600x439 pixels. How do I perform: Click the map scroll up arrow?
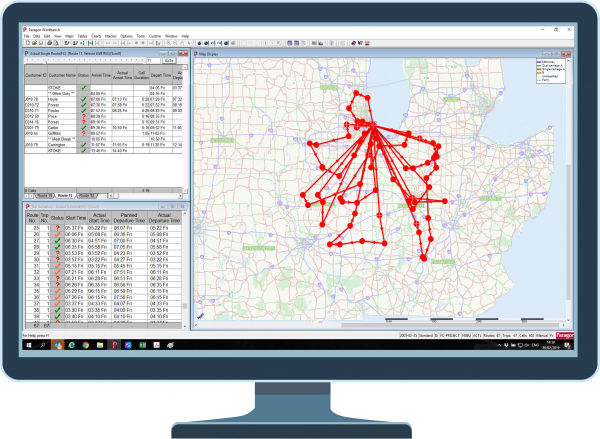tap(568, 61)
